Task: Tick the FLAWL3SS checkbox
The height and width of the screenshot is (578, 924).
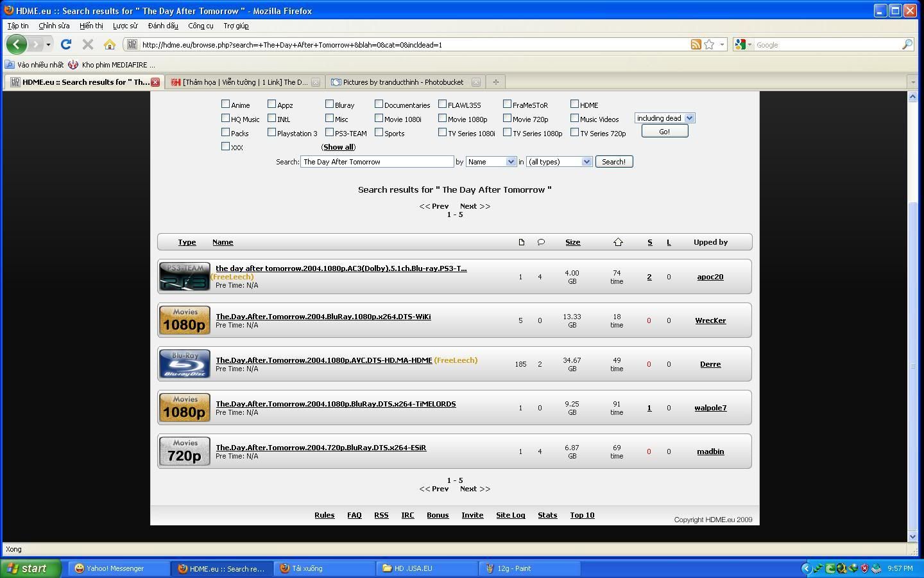Action: pyautogui.click(x=442, y=103)
